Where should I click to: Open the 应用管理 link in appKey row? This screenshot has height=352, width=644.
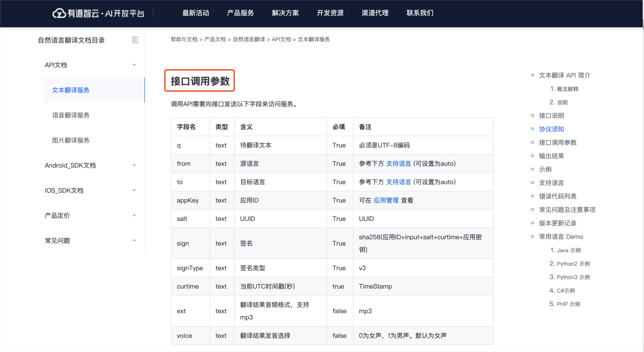coord(386,200)
